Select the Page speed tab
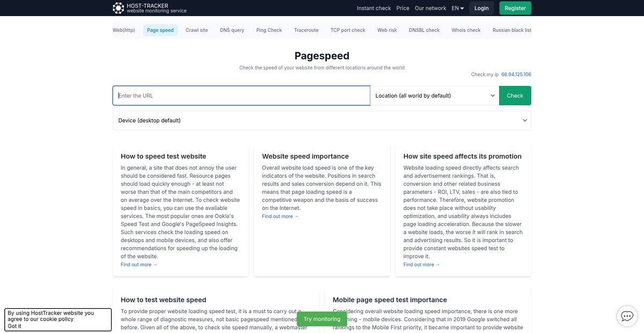This screenshot has height=333, width=644. 160,30
